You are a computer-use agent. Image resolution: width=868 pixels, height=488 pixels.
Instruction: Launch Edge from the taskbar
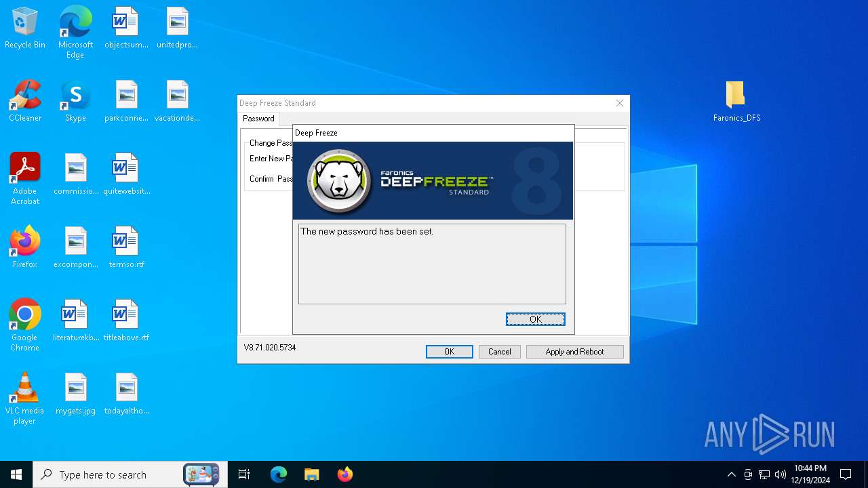tap(279, 474)
